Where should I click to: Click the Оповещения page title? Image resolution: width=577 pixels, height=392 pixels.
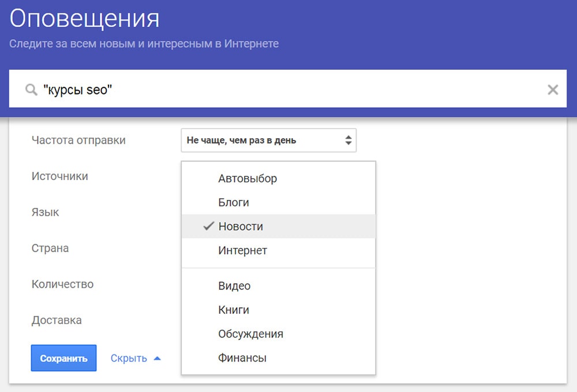click(x=84, y=20)
